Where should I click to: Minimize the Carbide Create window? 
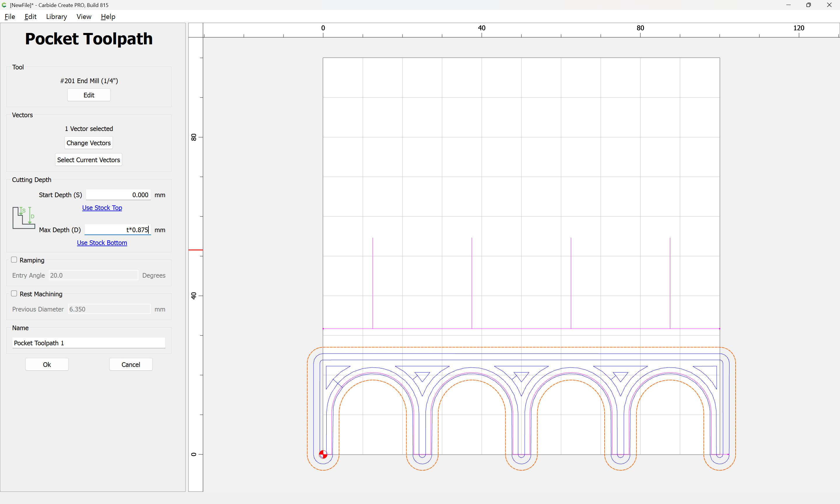[x=788, y=5]
